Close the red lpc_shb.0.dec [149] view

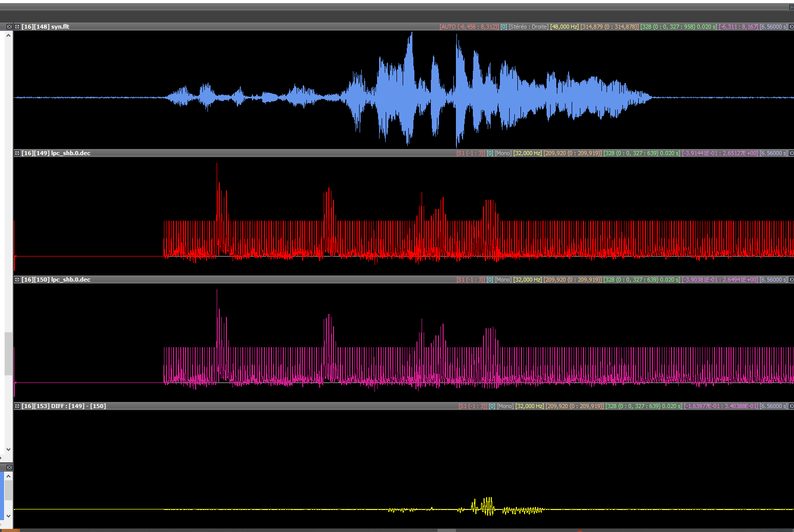pos(791,153)
